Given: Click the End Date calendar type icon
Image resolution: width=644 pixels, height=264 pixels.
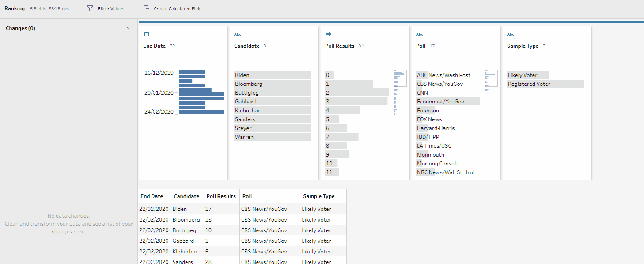Looking at the screenshot, I should pos(147,34).
